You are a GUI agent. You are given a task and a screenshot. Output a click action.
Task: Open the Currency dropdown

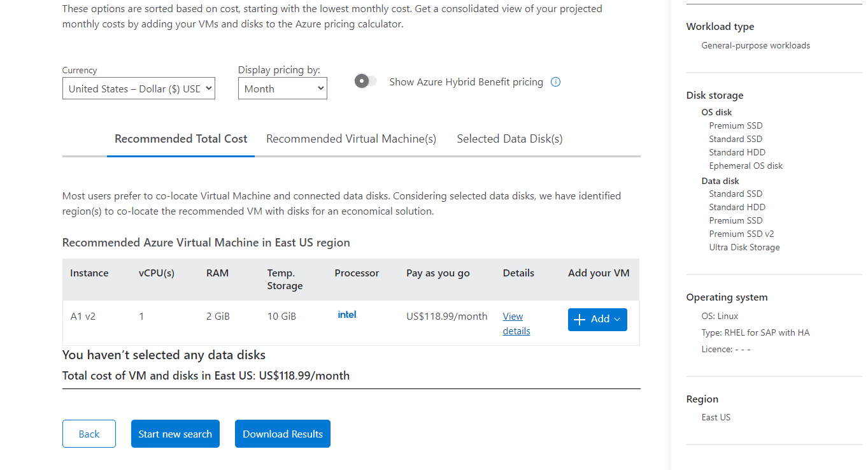(139, 89)
